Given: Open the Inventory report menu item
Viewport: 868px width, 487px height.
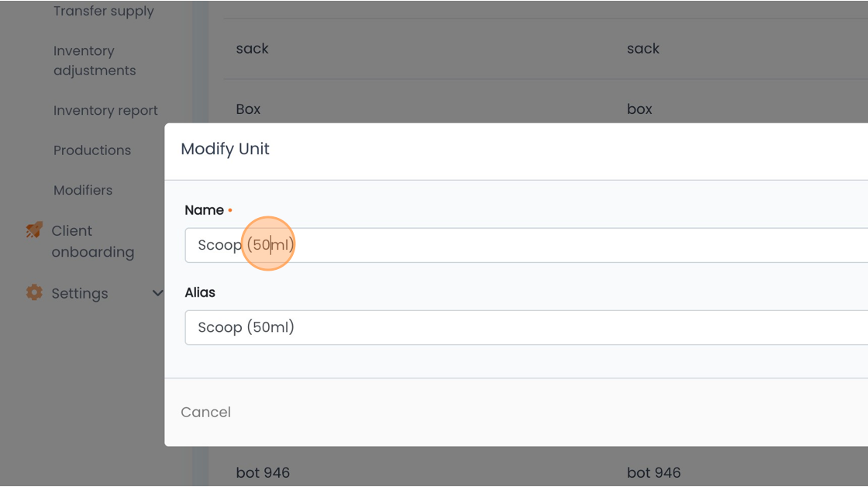Looking at the screenshot, I should (105, 110).
